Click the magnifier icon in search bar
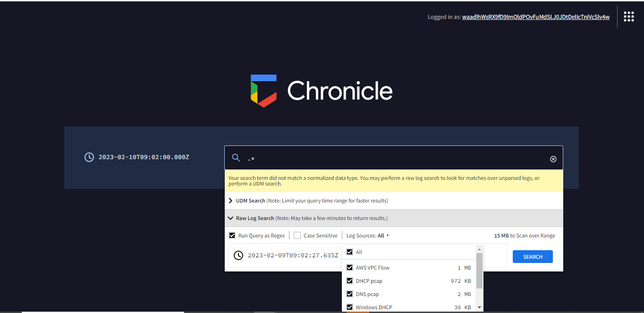 tap(236, 158)
